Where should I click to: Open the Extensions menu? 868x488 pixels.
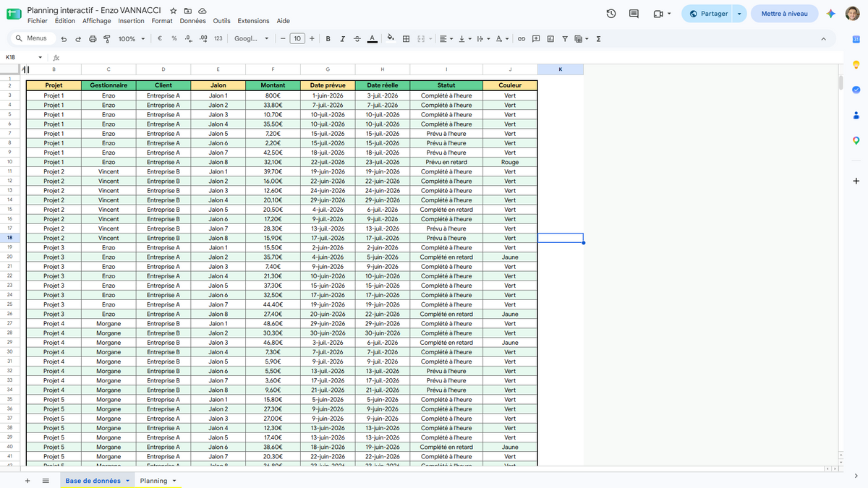click(253, 21)
